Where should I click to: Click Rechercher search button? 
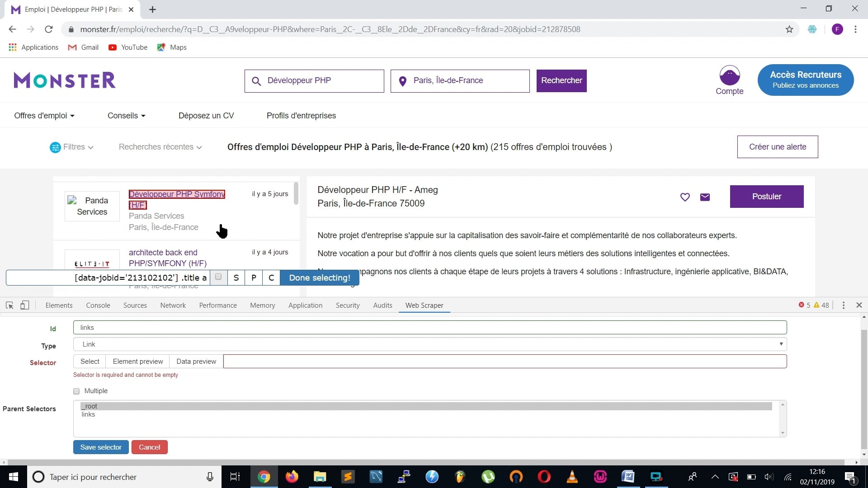click(x=561, y=81)
